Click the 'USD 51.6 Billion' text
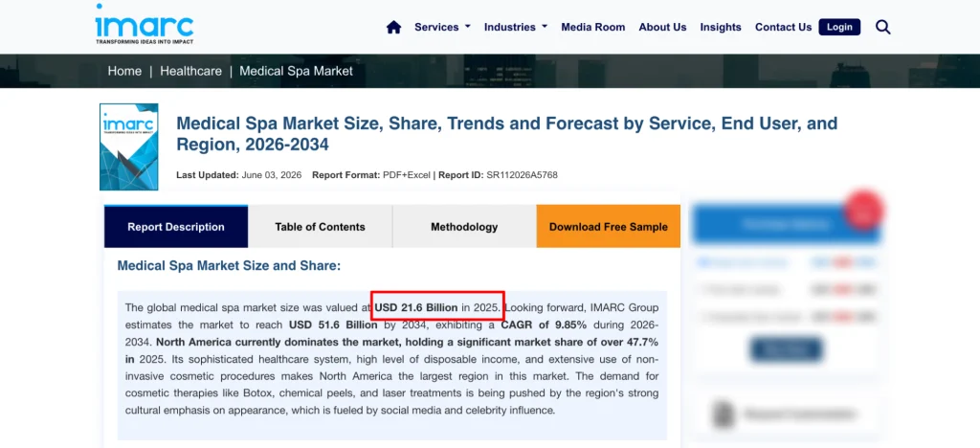 [x=334, y=325]
